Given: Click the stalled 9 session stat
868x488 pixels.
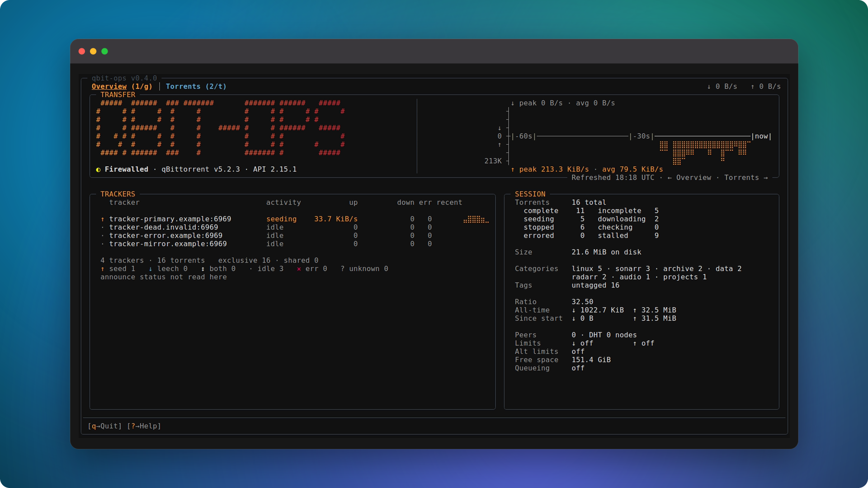Looking at the screenshot, I should tap(628, 235).
